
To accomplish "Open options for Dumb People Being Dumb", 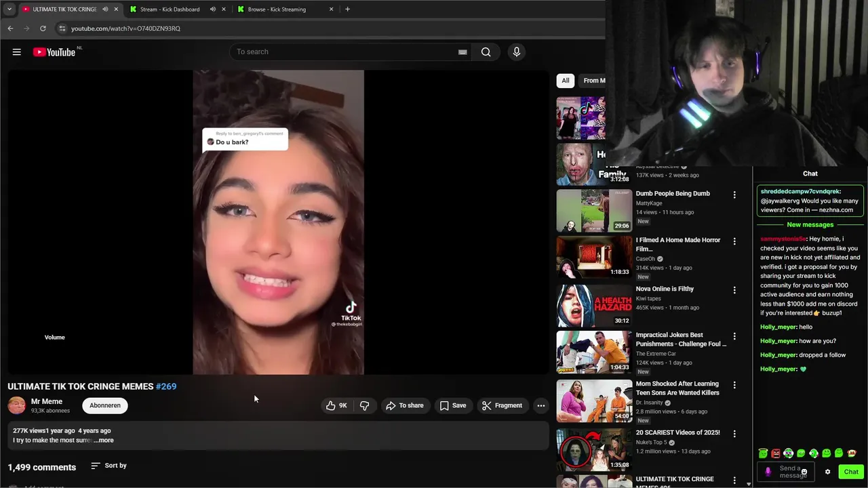I will [734, 195].
